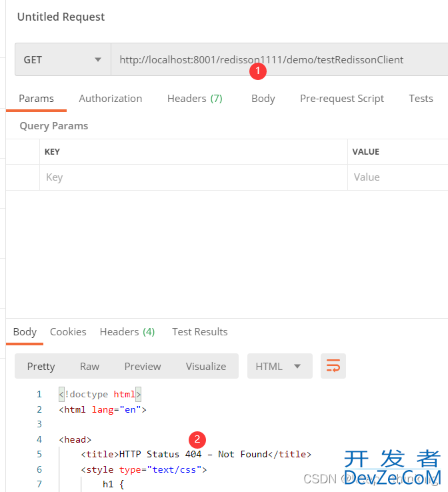Open the request Headers (7) tab
This screenshot has width=448, height=492.
tap(195, 99)
